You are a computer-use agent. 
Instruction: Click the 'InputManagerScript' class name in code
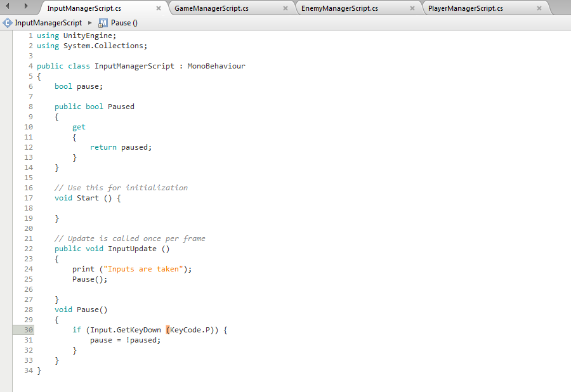pos(135,66)
